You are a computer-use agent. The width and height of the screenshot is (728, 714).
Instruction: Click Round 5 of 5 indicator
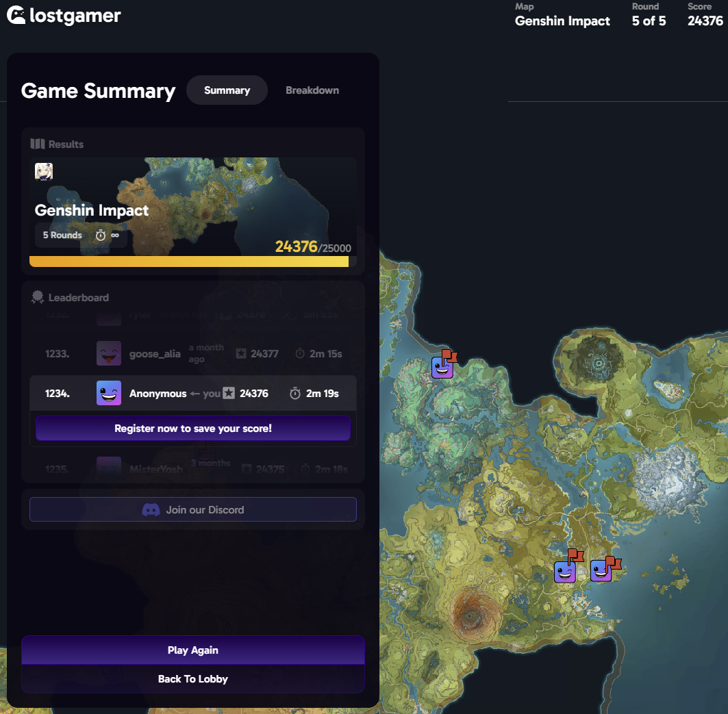tap(649, 21)
